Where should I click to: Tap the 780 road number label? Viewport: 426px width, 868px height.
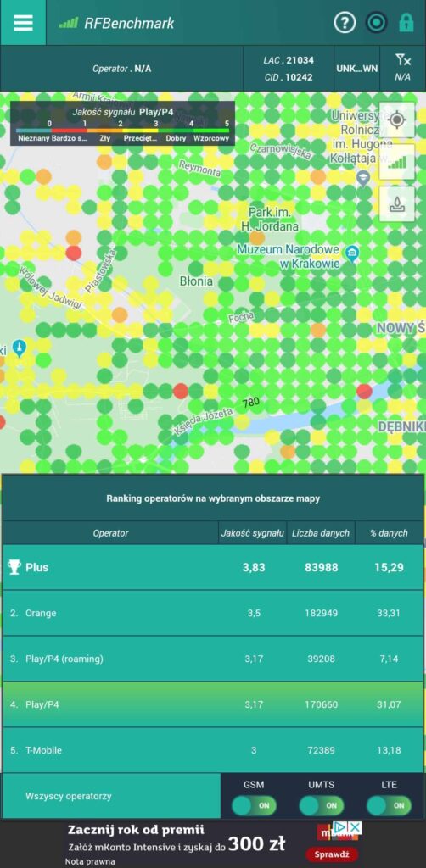251,403
